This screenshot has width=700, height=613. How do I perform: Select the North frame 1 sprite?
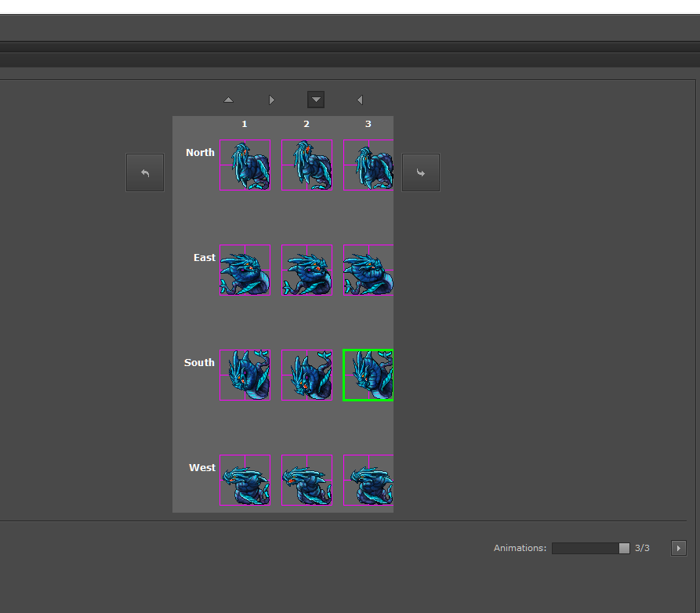245,165
